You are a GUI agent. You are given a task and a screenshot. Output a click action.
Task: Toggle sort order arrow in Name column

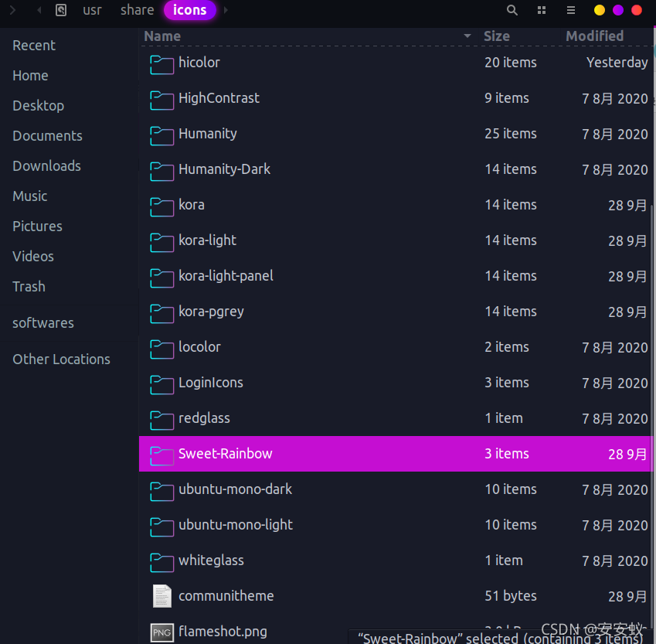click(467, 36)
